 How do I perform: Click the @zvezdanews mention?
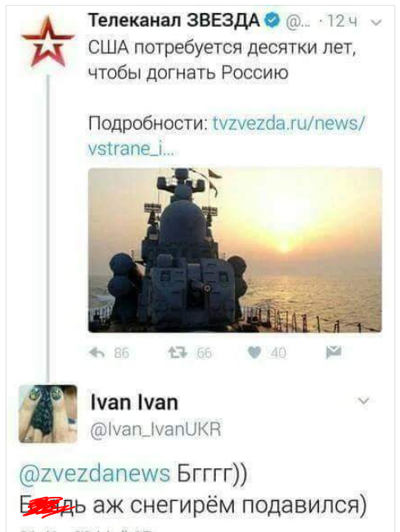click(95, 474)
